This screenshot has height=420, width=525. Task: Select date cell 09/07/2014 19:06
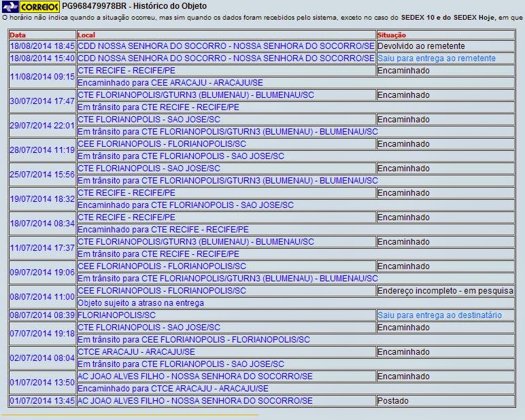click(x=42, y=272)
